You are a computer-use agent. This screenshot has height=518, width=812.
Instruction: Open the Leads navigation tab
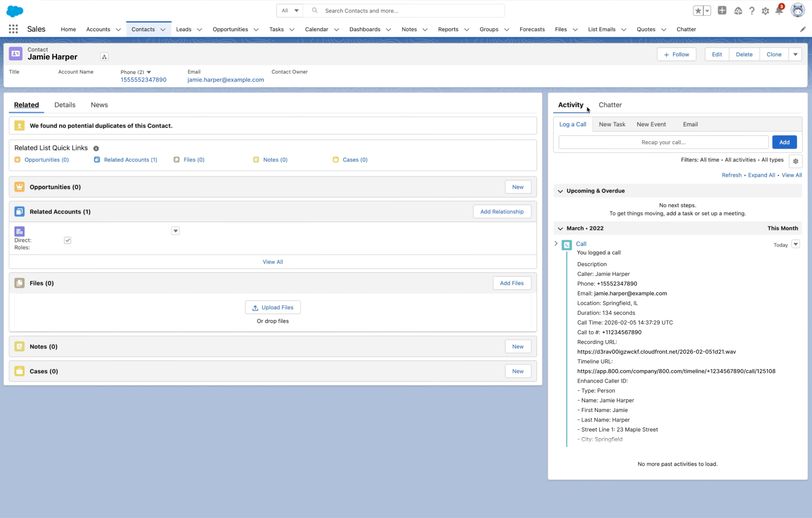(184, 29)
